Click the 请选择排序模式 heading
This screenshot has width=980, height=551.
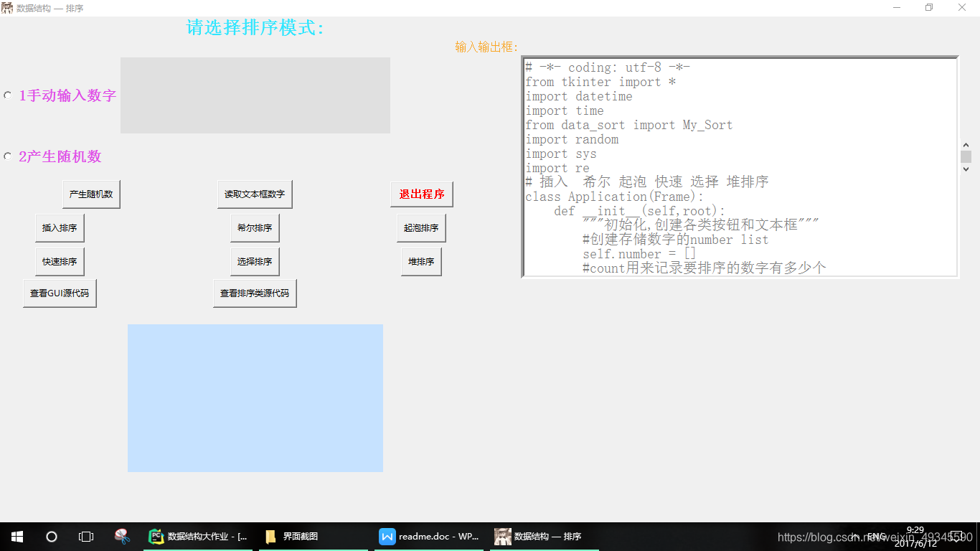pos(255,28)
